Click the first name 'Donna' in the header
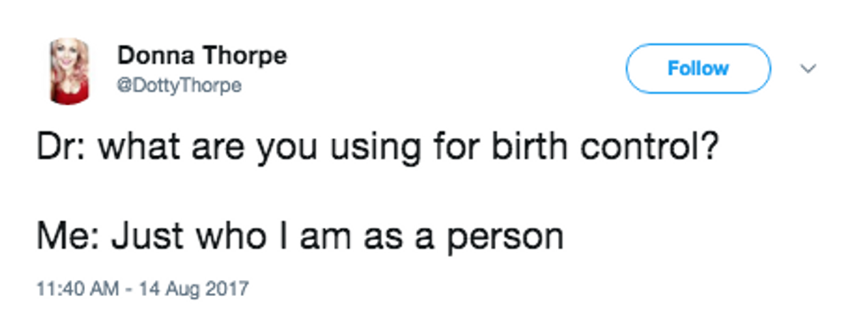The image size is (868, 319). [155, 56]
